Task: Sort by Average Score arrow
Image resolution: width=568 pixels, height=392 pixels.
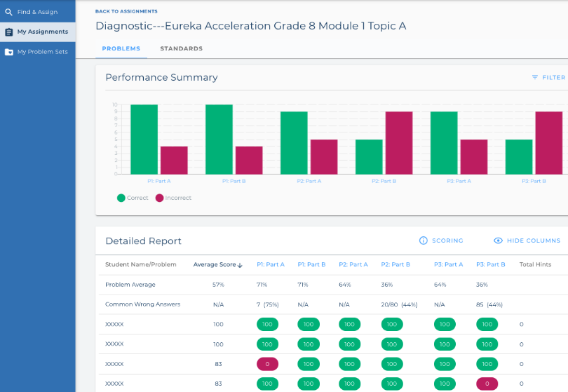Action: [x=240, y=265]
